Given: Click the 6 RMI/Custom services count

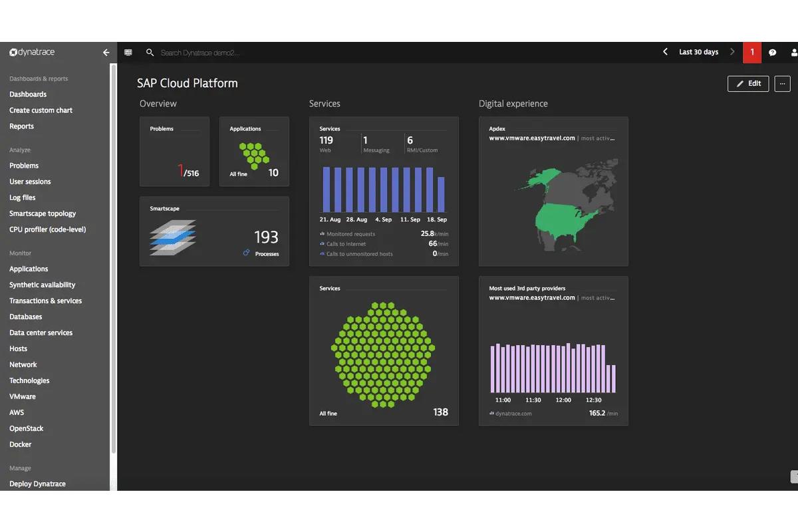Looking at the screenshot, I should (410, 140).
